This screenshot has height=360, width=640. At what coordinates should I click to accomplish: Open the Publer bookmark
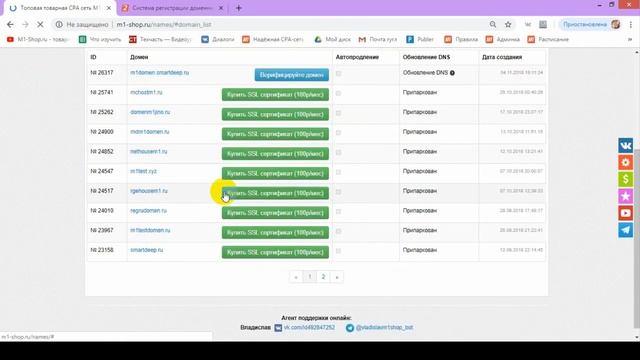click(x=420, y=40)
